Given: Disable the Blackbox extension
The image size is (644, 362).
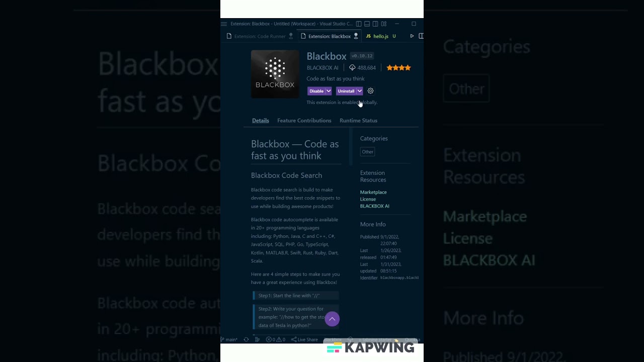Looking at the screenshot, I should coord(316,91).
